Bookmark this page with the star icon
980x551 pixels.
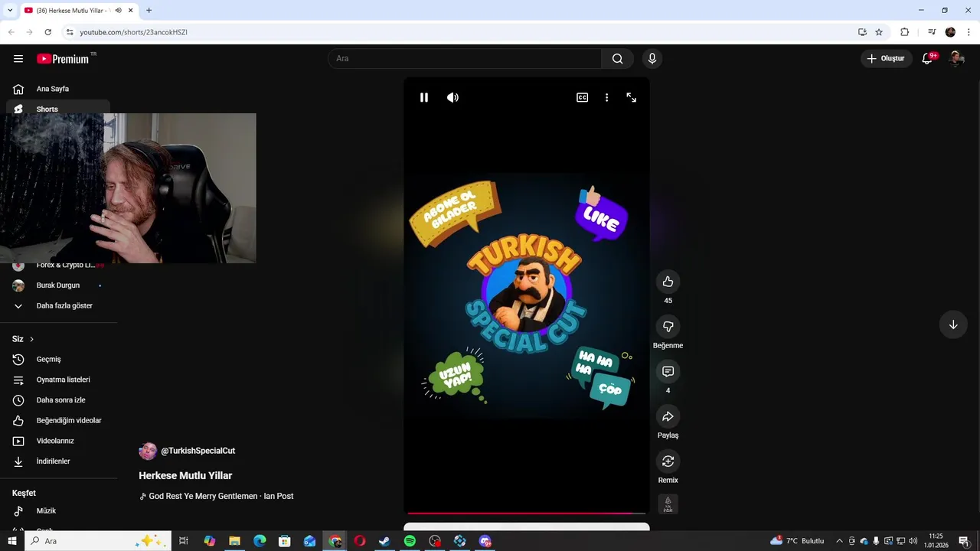pos(879,32)
